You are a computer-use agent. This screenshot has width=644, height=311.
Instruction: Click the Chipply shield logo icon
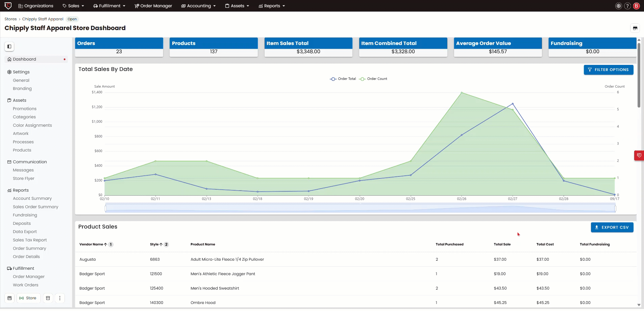tap(8, 6)
